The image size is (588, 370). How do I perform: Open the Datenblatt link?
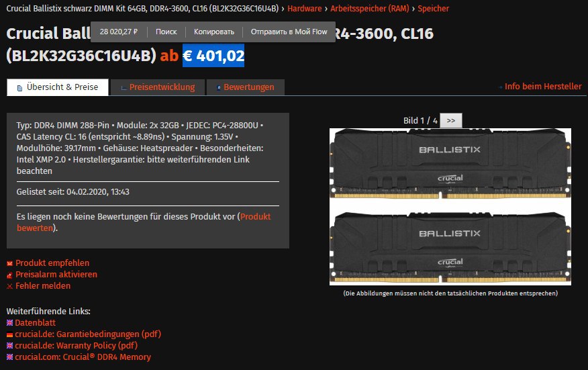(36, 323)
